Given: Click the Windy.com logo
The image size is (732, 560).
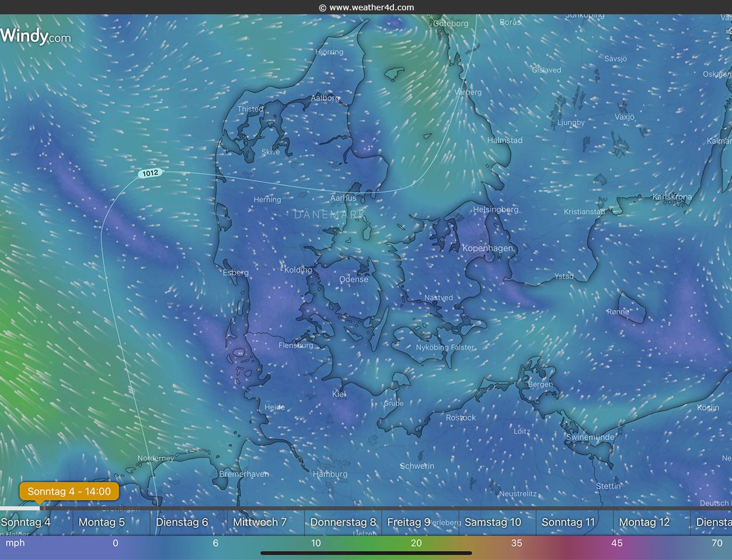Looking at the screenshot, I should [36, 36].
